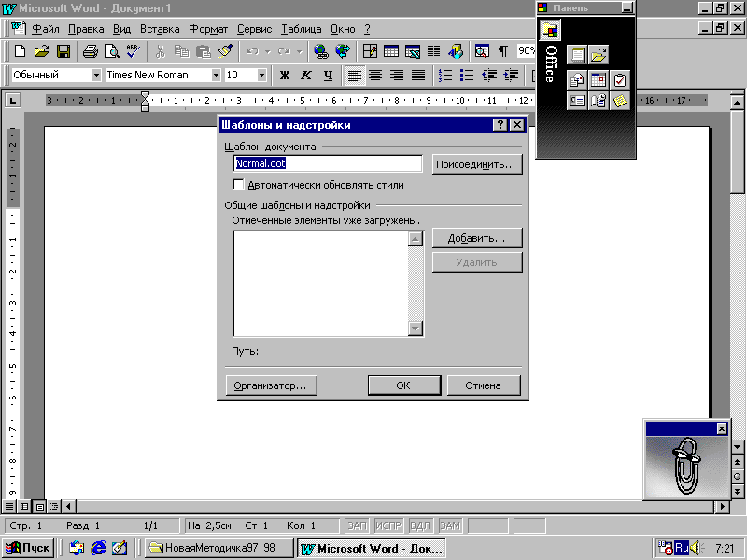The height and width of the screenshot is (560, 747).
Task: Expand the Redo history arrow
Action: pyautogui.click(x=299, y=51)
